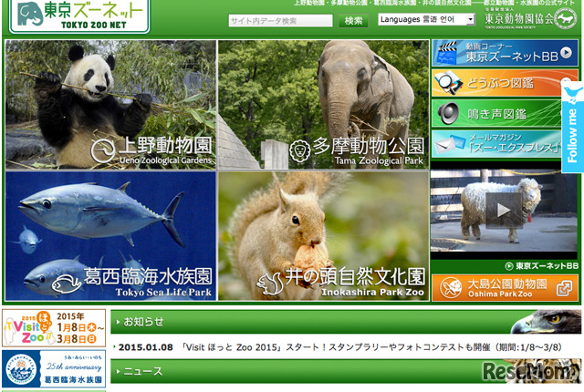
Task: Open the Ueno Zoological Gardens panda tile
Action: coord(110,105)
